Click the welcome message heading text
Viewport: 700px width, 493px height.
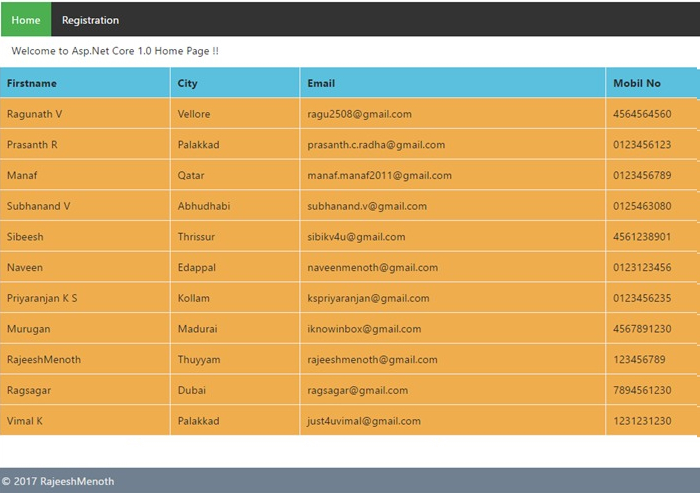click(115, 51)
